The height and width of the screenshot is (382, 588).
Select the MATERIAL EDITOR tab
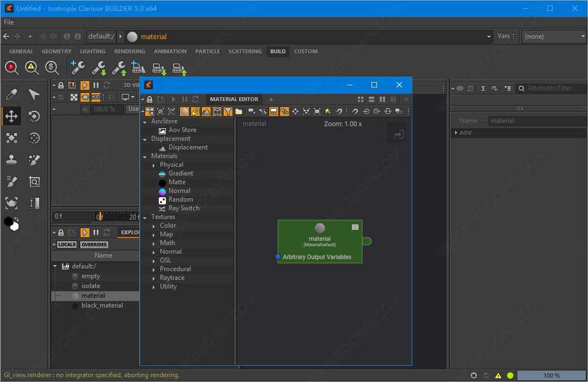tap(234, 99)
